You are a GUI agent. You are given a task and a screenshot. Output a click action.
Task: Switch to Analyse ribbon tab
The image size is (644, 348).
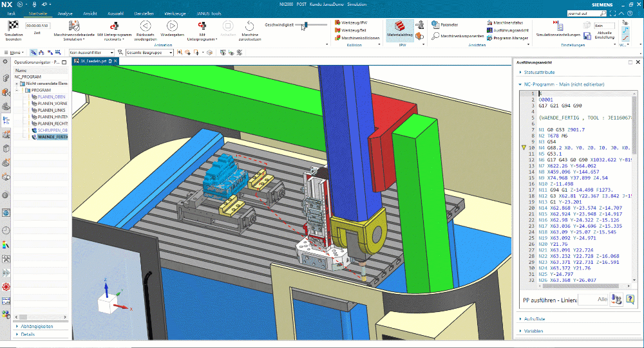point(65,14)
